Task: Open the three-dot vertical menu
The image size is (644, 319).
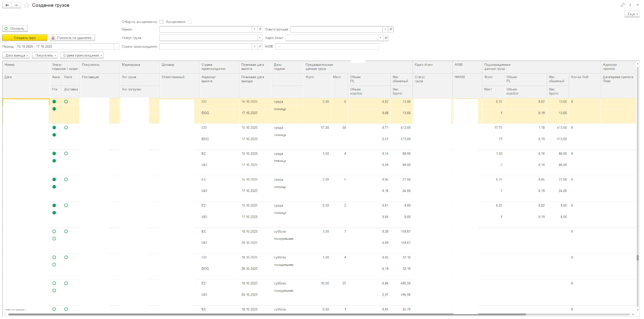Action: tap(630, 5)
